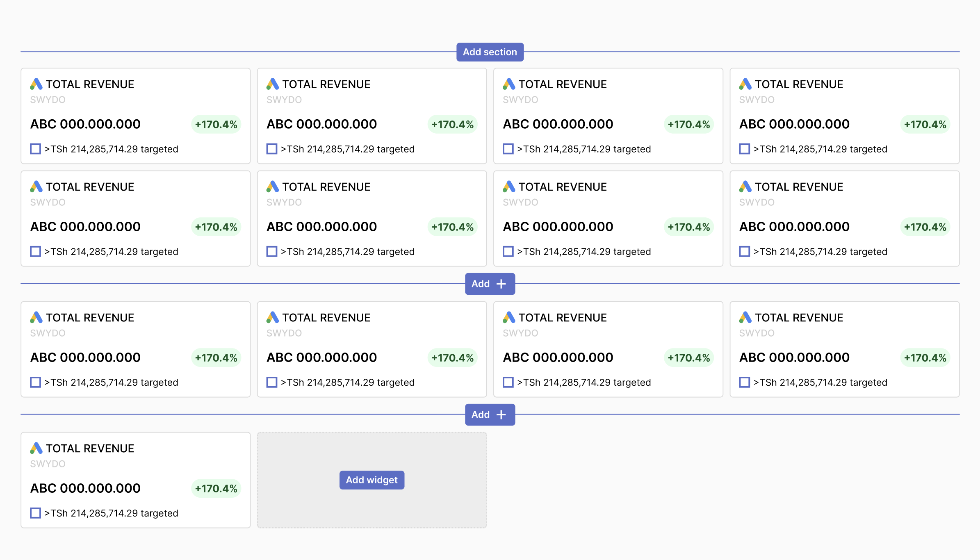This screenshot has width=980, height=560.
Task: Click the +170.4% badge on the card beside Add widget
Action: [x=216, y=488]
